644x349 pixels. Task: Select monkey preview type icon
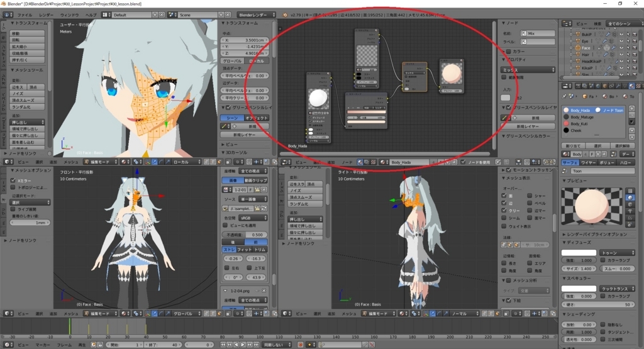pos(630,211)
